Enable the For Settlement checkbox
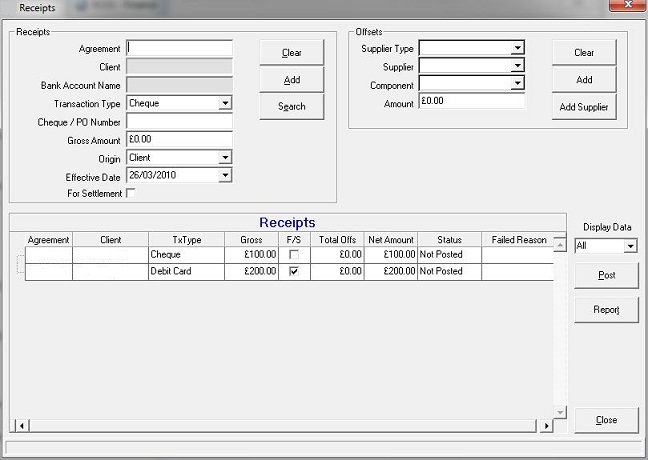648x460 pixels. [x=131, y=194]
